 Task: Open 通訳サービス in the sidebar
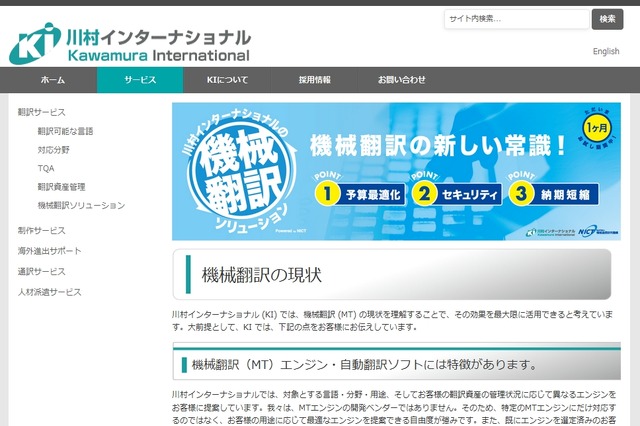[41, 271]
